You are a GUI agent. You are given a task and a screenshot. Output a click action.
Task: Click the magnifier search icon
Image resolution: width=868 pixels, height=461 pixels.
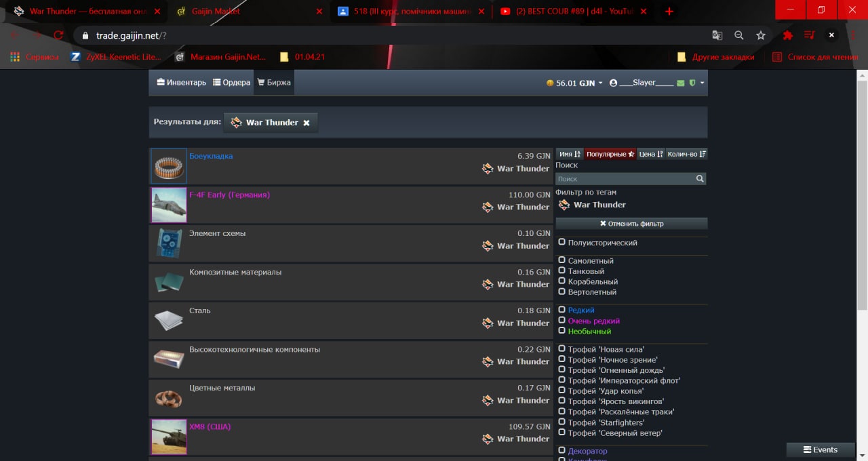(700, 179)
